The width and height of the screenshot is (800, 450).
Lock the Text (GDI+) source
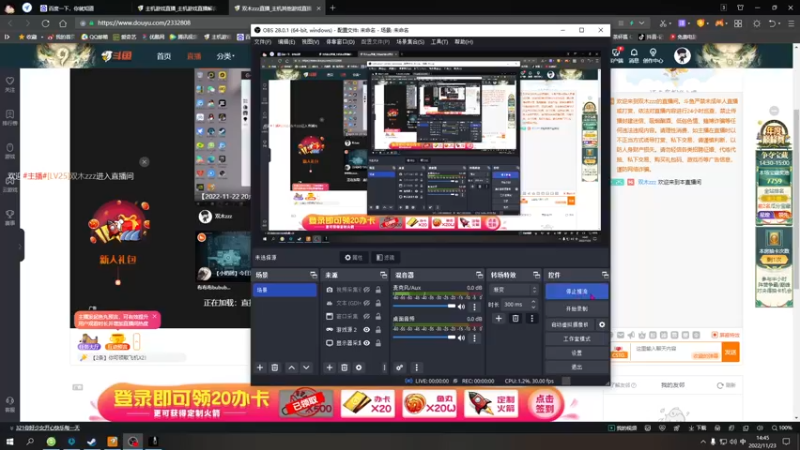(x=378, y=303)
